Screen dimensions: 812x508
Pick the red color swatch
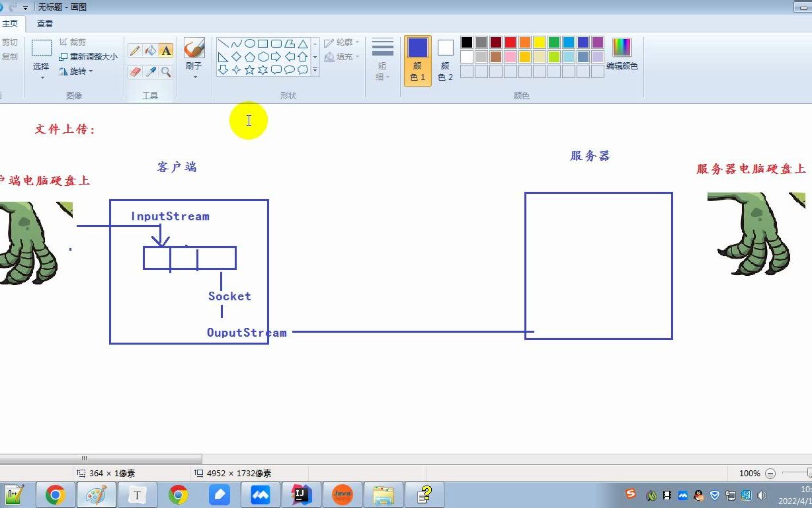(x=511, y=42)
